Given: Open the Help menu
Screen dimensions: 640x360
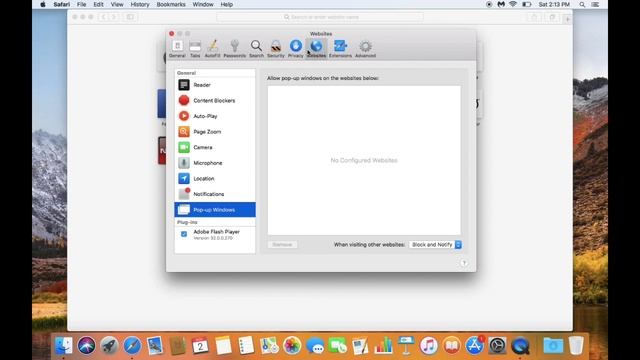Looking at the screenshot, I should 227,4.
